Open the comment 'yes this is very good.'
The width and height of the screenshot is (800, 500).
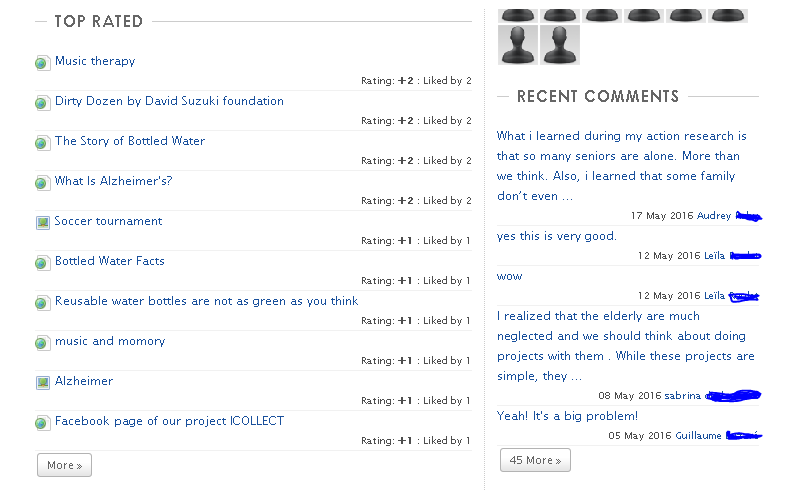[557, 236]
